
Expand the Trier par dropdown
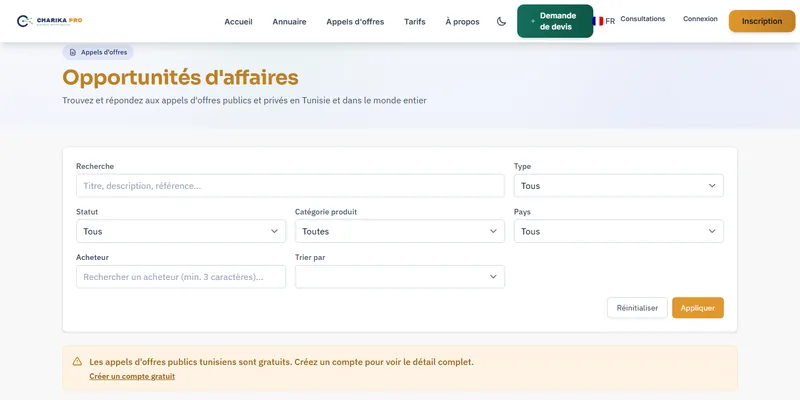tap(399, 277)
